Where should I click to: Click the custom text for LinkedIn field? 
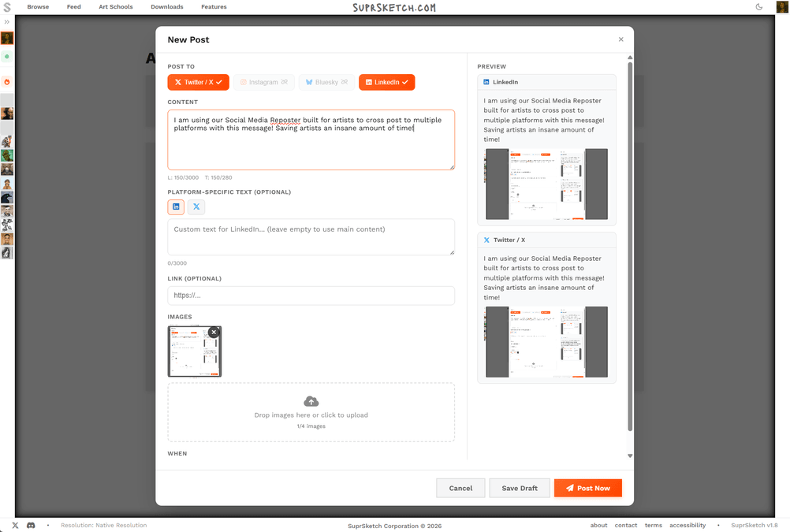pos(311,236)
